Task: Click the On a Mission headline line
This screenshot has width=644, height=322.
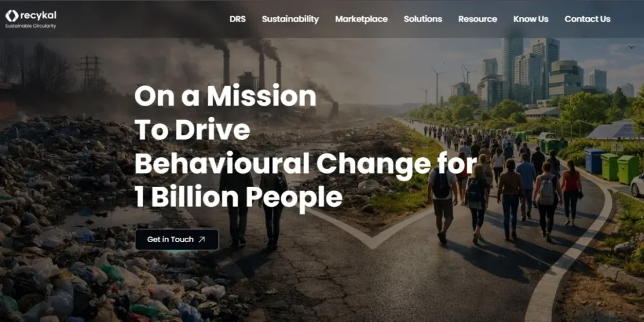Action: tap(225, 96)
